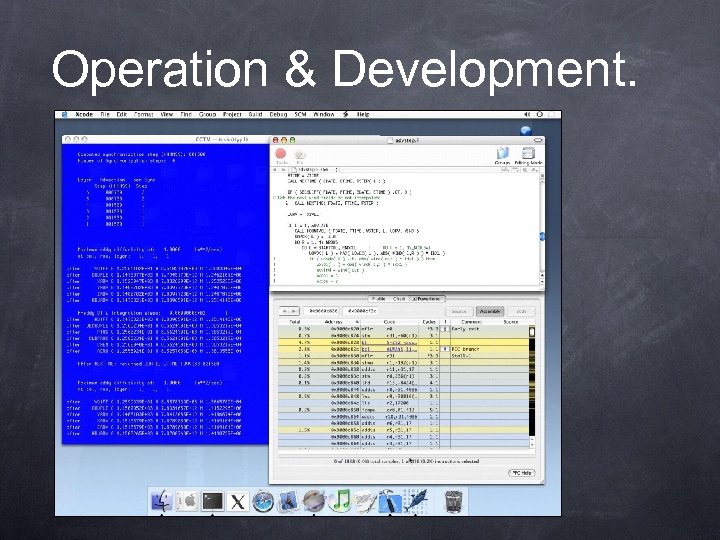Click the red Tasks stop icon
The height and width of the screenshot is (540, 720).
281,154
